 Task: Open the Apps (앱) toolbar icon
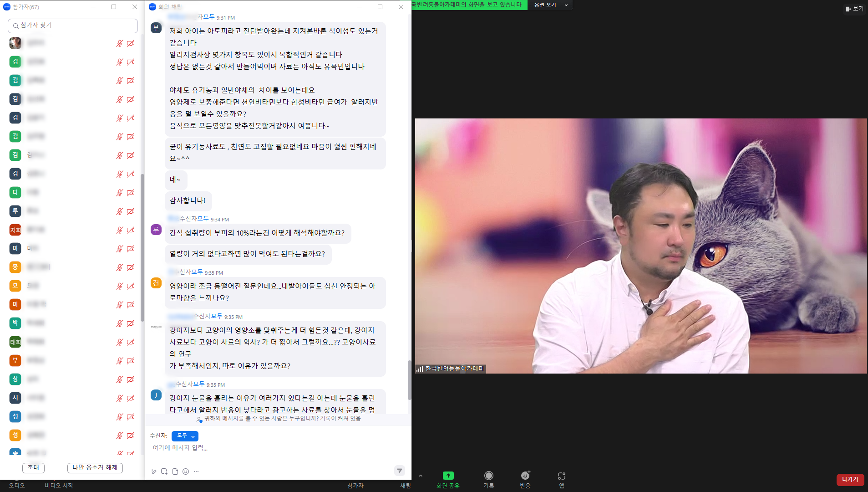click(x=562, y=476)
